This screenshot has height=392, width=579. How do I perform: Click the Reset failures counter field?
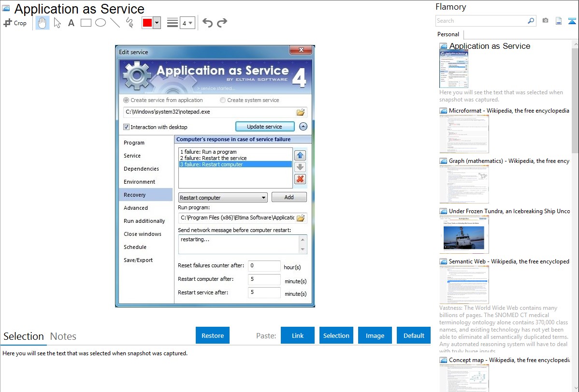(264, 266)
